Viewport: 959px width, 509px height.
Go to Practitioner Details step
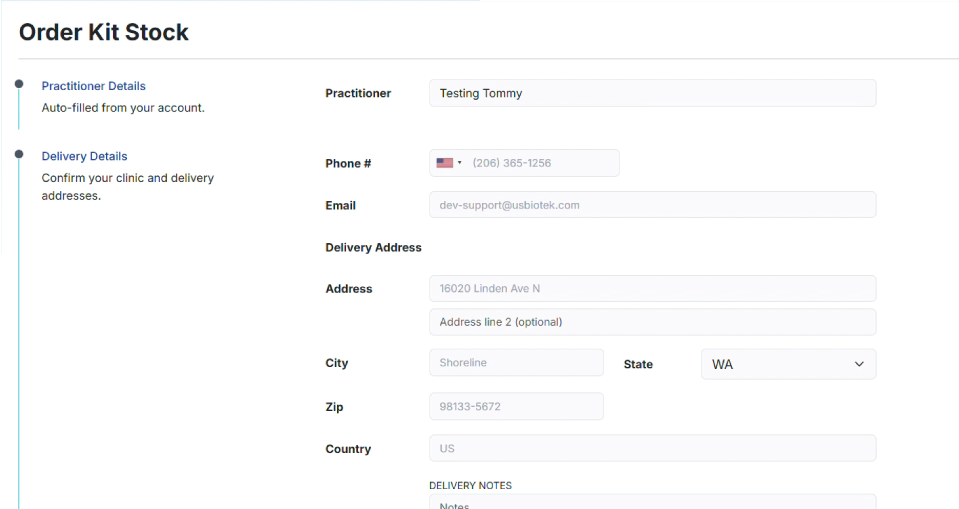coord(94,86)
